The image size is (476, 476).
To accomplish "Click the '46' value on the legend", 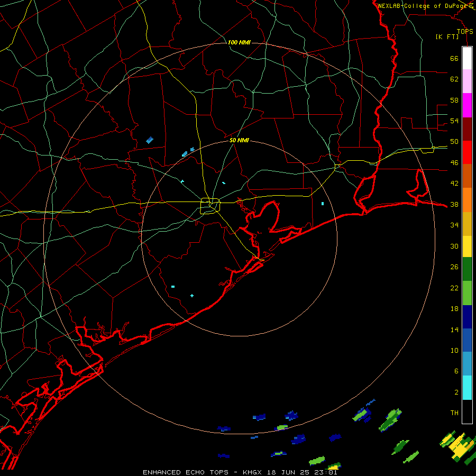I will click(454, 163).
